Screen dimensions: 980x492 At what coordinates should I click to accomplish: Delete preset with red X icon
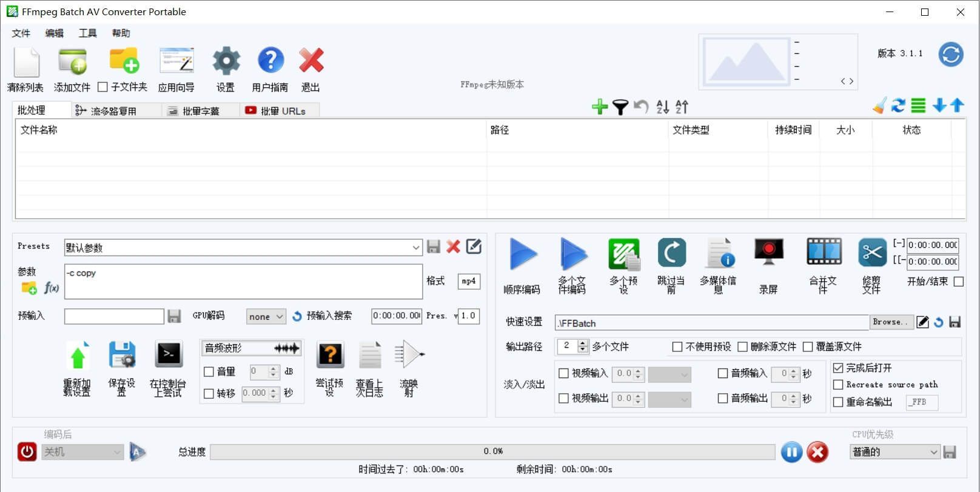click(x=453, y=247)
